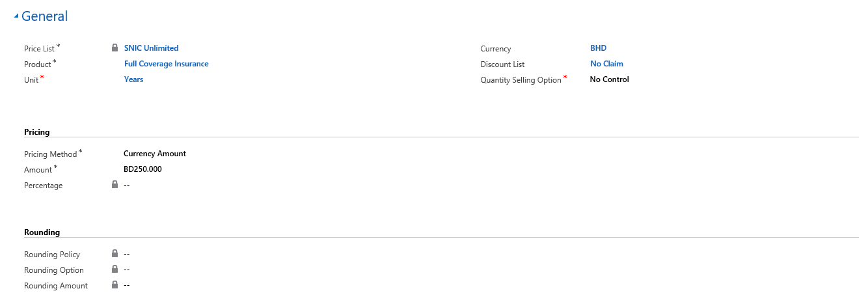The height and width of the screenshot is (306, 868).
Task: Open the Full Coverage Insurance product link
Action: [x=166, y=64]
